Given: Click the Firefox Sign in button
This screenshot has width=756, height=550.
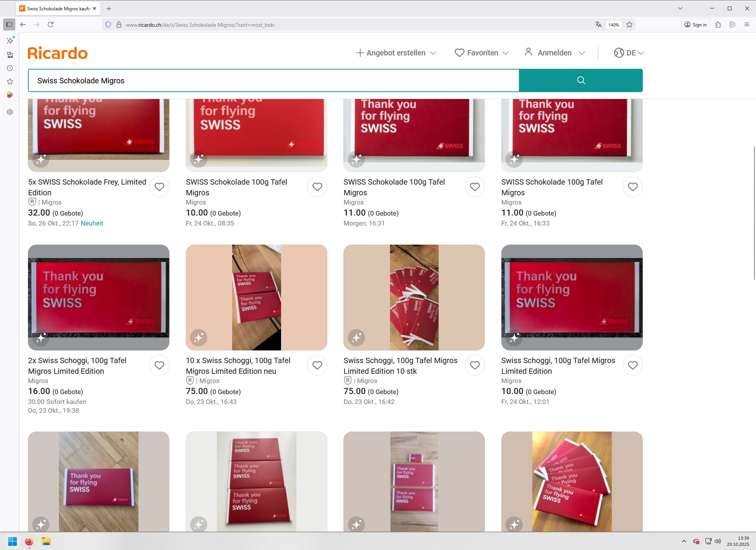Looking at the screenshot, I should (695, 25).
